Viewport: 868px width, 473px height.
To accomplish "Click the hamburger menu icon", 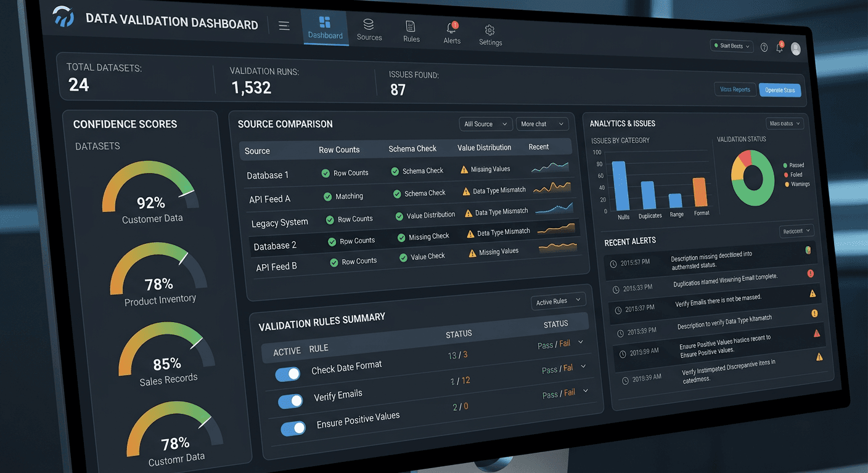I will point(284,26).
